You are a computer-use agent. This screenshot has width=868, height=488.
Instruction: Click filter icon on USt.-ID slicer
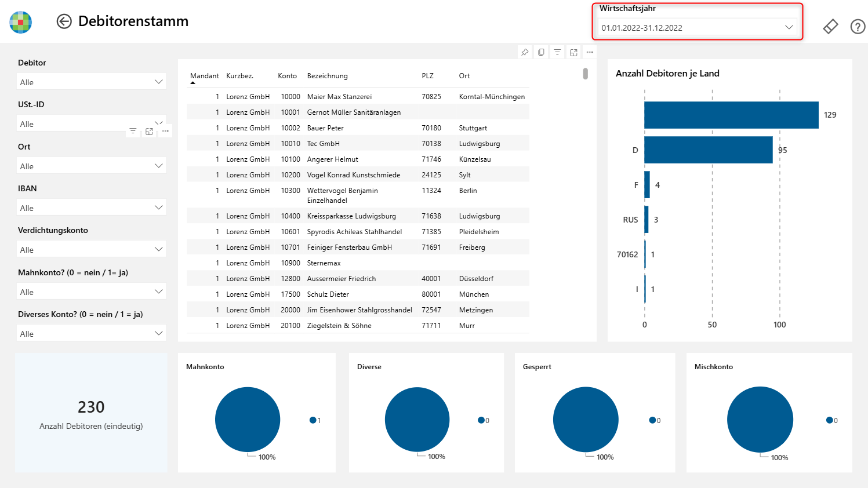(x=133, y=131)
